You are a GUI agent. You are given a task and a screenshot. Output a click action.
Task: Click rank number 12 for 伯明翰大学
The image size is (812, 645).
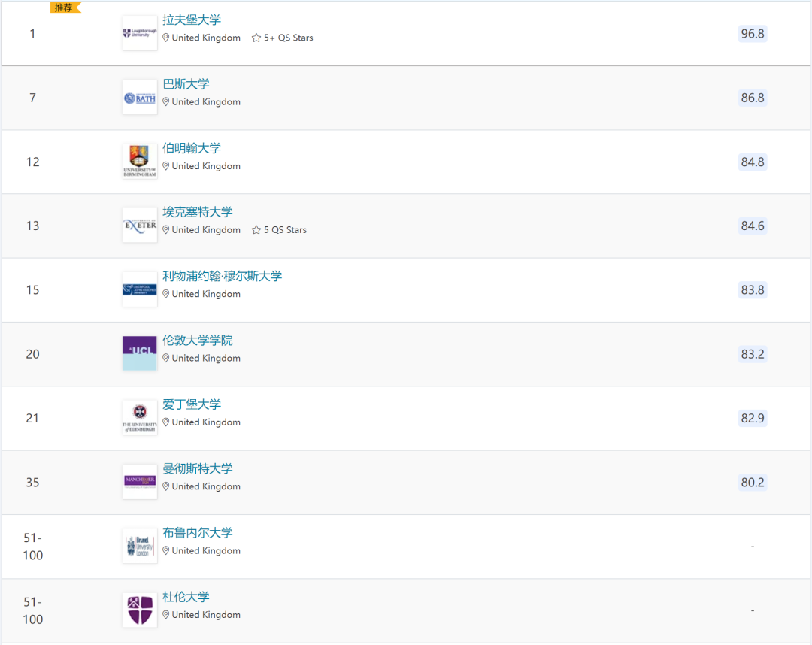tap(32, 162)
